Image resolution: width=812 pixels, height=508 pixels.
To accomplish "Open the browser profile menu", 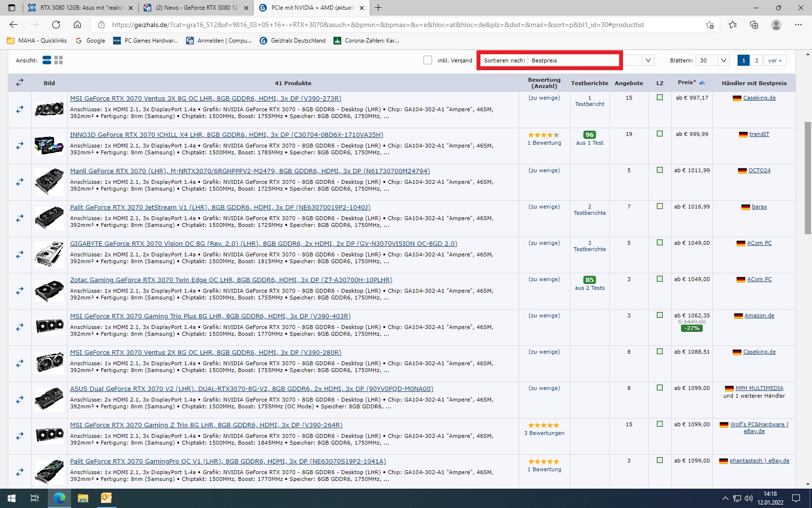I will pyautogui.click(x=776, y=25).
